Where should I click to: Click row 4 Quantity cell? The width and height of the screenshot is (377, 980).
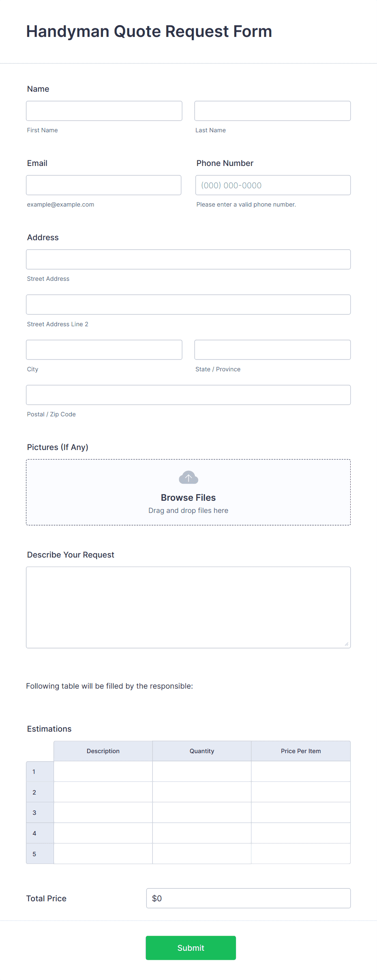(x=202, y=833)
